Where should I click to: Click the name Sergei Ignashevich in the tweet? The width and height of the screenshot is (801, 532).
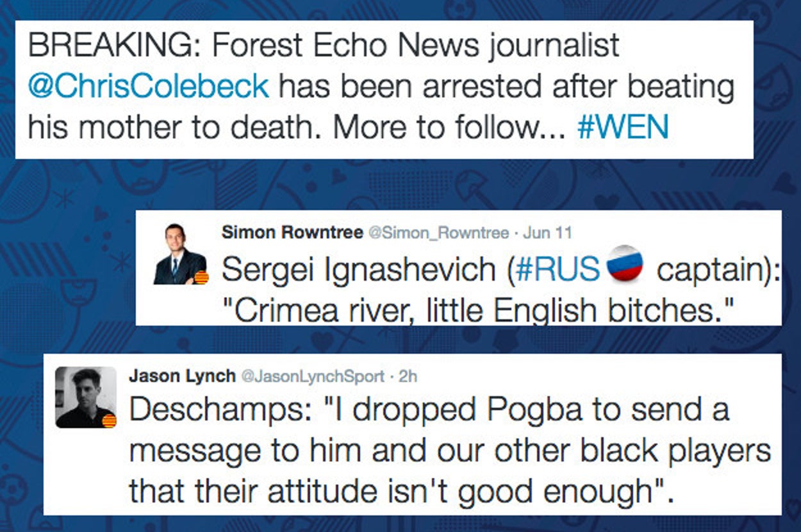pos(359,270)
